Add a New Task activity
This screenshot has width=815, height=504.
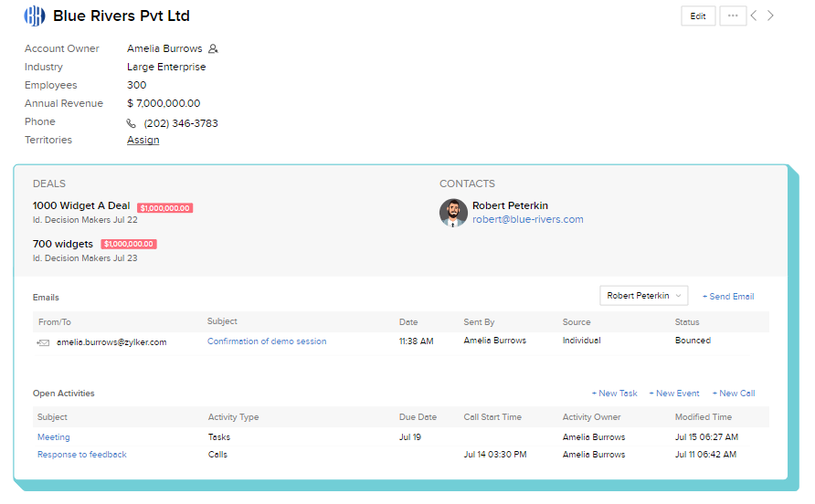(x=614, y=394)
